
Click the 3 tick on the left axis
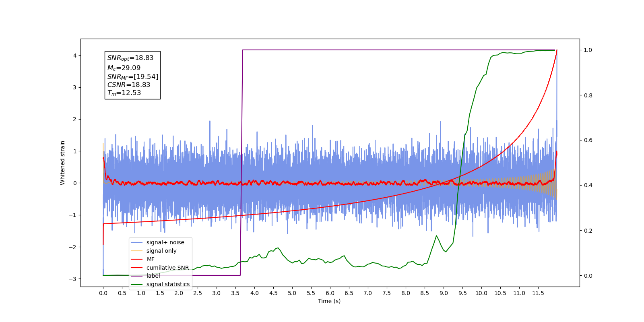[x=75, y=87]
